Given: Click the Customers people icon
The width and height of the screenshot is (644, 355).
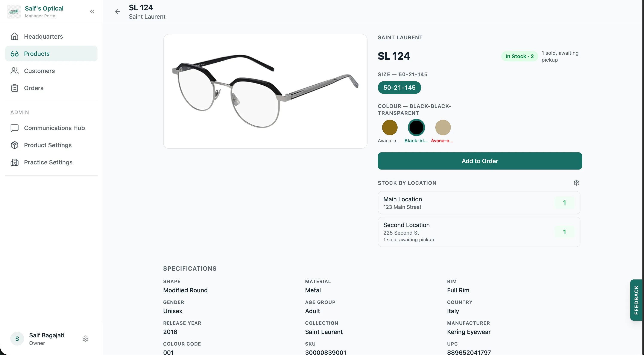Looking at the screenshot, I should 15,71.
